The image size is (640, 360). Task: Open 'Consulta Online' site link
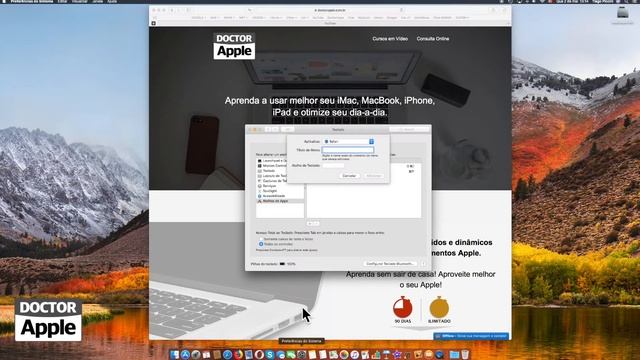433,39
